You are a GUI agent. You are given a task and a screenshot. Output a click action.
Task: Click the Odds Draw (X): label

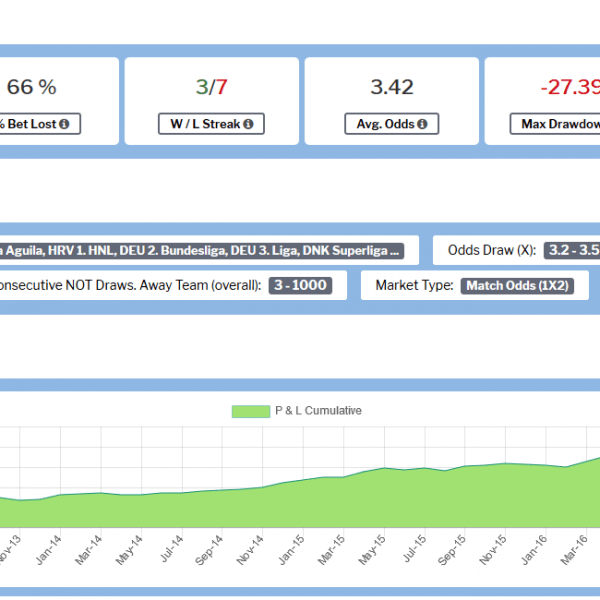[492, 250]
